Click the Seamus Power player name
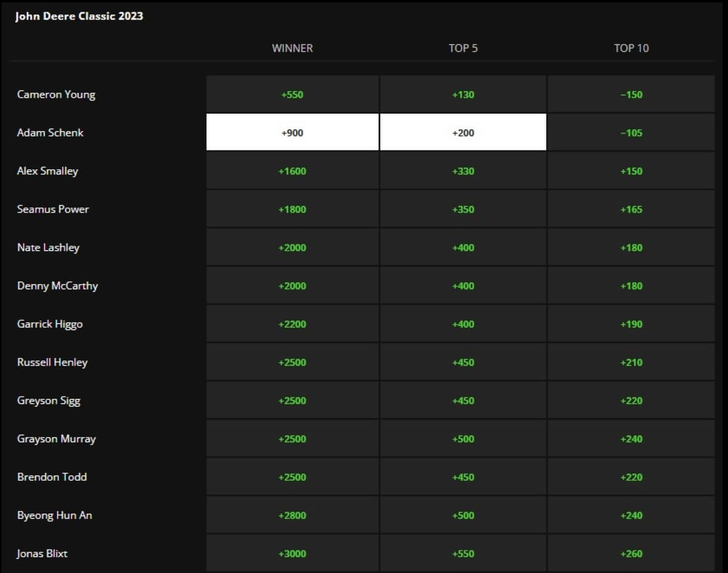Viewport: 728px width, 573px height. [53, 209]
